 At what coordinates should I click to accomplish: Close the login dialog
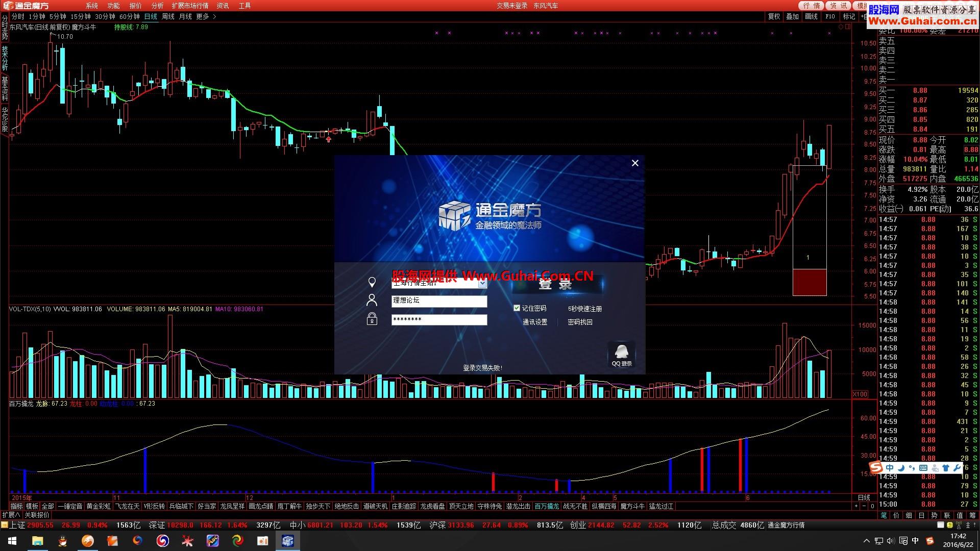coord(635,163)
